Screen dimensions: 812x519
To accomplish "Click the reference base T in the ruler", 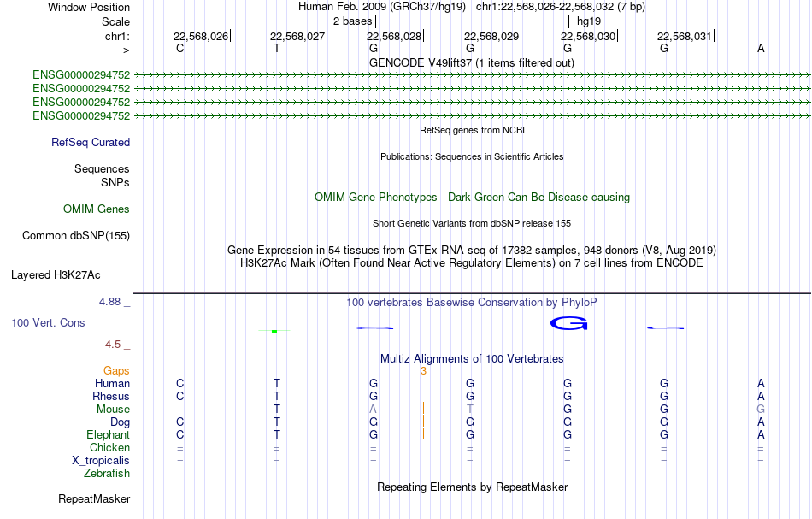I will (277, 48).
